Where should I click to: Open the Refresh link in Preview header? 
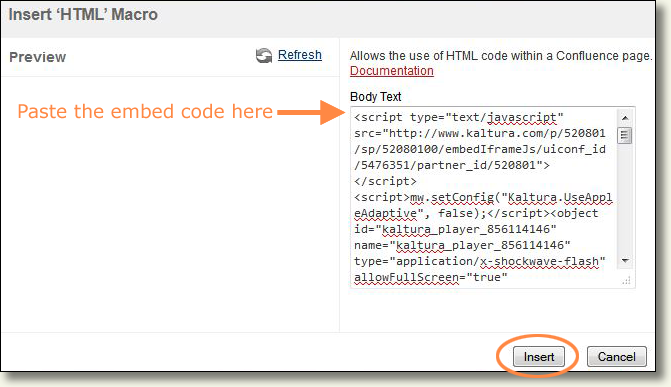[x=300, y=55]
